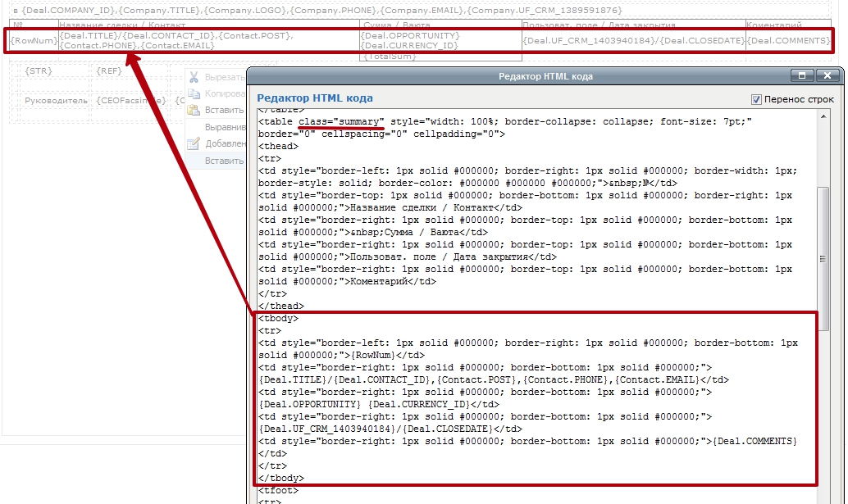848x504 pixels.
Task: Select the {RowNum} table cell
Action: click(34, 41)
